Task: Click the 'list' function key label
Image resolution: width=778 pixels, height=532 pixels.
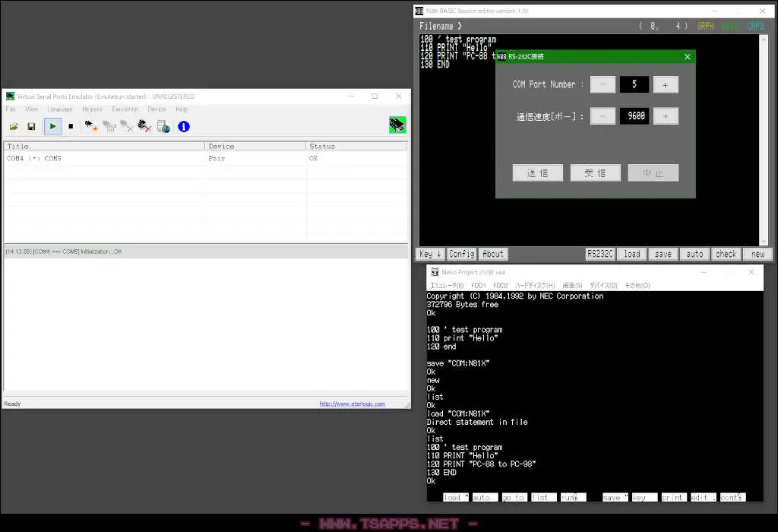Action: [544, 497]
